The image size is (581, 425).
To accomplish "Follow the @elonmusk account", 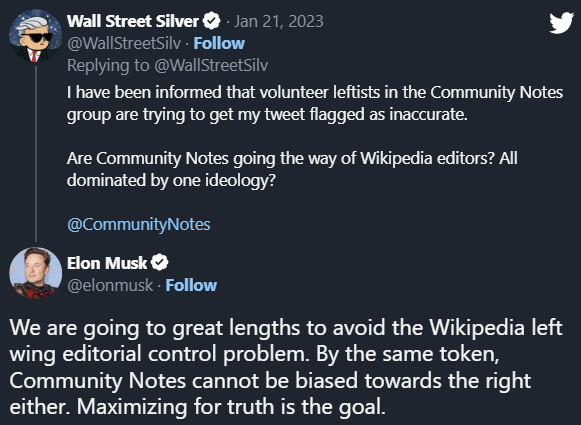I will 191,285.
